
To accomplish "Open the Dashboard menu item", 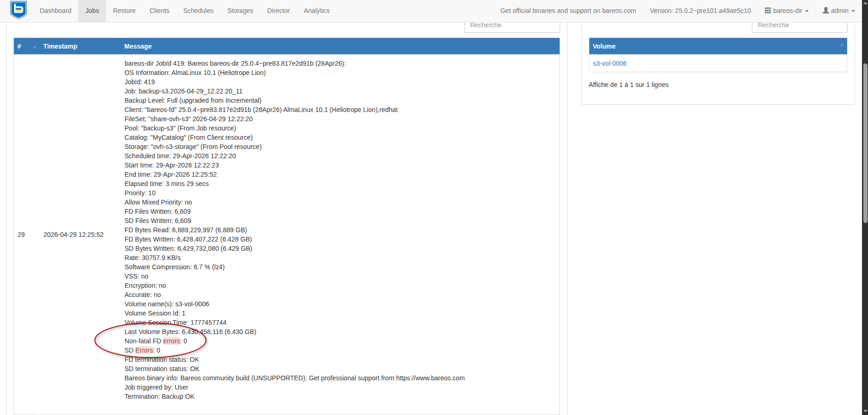I will coord(56,11).
